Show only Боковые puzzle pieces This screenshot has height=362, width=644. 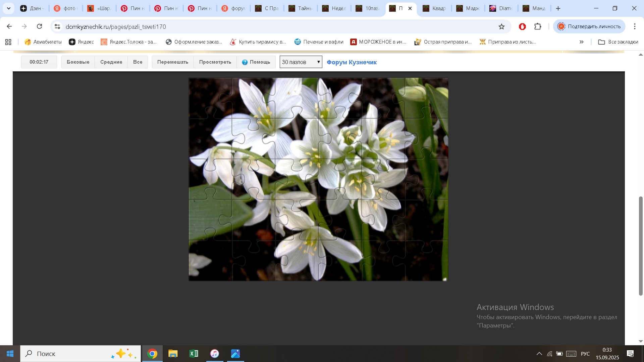[x=78, y=62]
